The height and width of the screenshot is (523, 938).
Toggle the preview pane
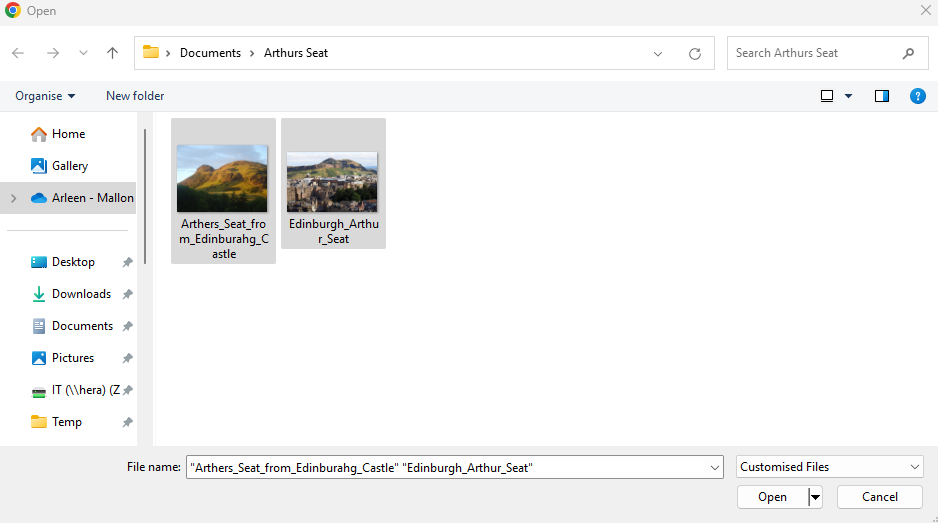[x=882, y=96]
